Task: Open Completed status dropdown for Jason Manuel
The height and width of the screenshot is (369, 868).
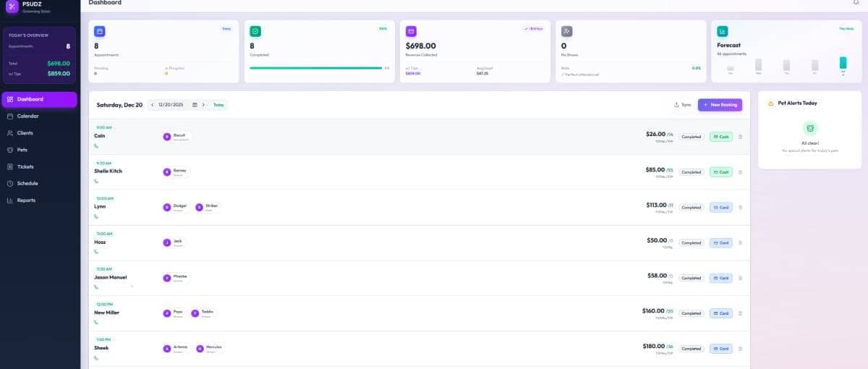Action: click(692, 278)
